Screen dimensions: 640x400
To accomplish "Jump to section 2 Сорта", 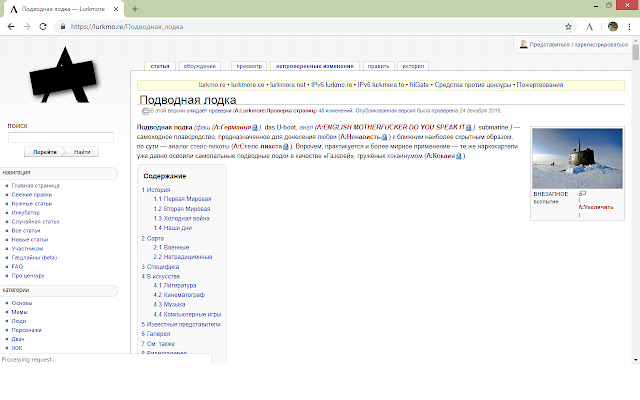I will click(153, 238).
